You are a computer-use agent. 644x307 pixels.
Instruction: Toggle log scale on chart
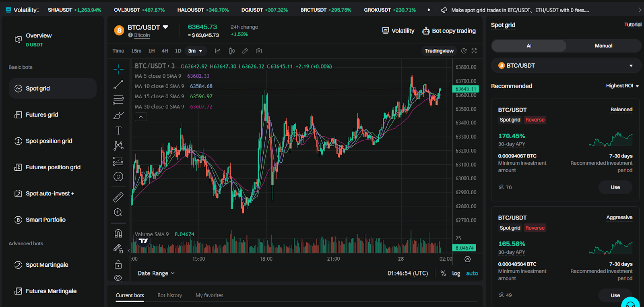[456, 273]
